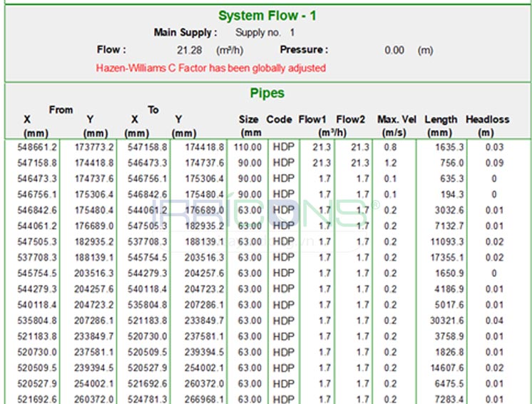Click the Headloss column header
The image size is (532, 404).
coord(487,120)
